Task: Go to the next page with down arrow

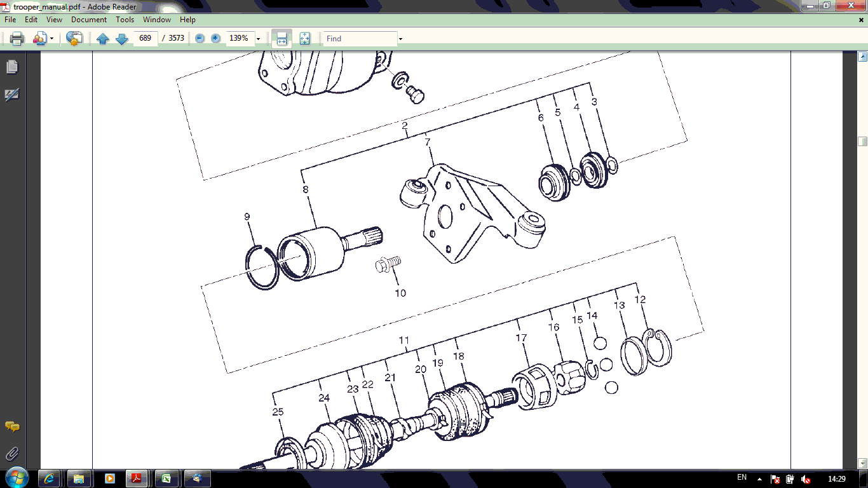Action: pos(122,39)
